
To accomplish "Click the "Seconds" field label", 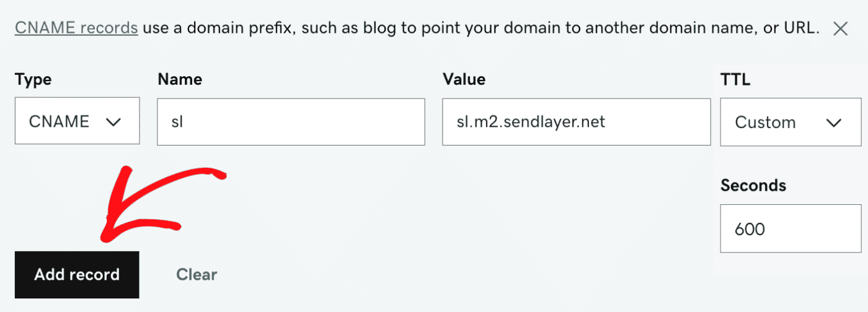I will 753,185.
